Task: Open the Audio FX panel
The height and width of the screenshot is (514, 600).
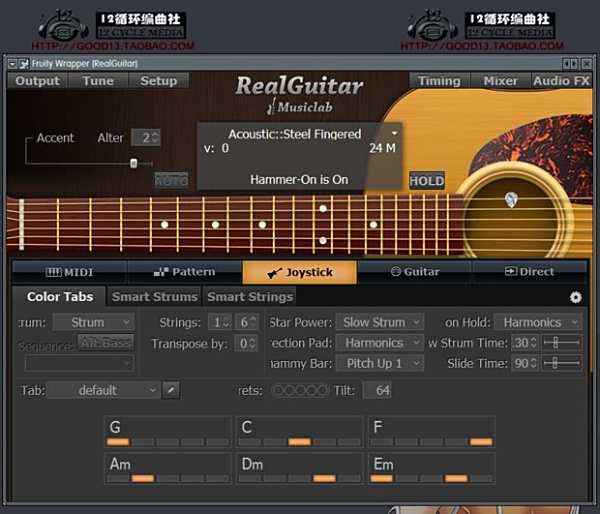Action: click(561, 81)
